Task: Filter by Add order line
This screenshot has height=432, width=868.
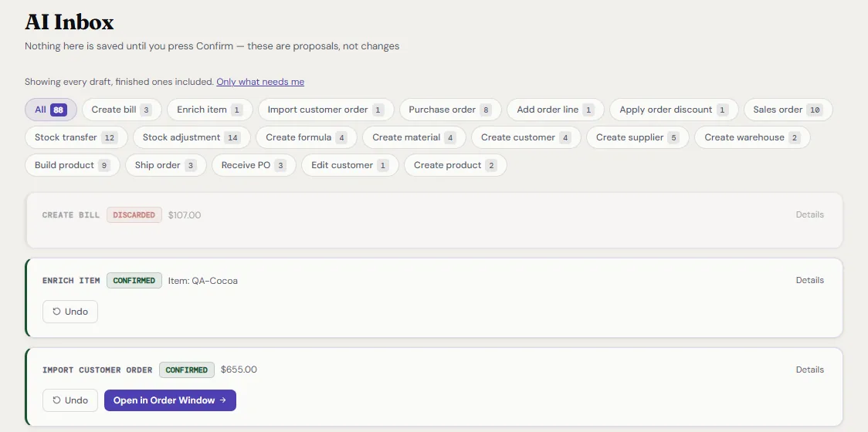Action: click(555, 110)
